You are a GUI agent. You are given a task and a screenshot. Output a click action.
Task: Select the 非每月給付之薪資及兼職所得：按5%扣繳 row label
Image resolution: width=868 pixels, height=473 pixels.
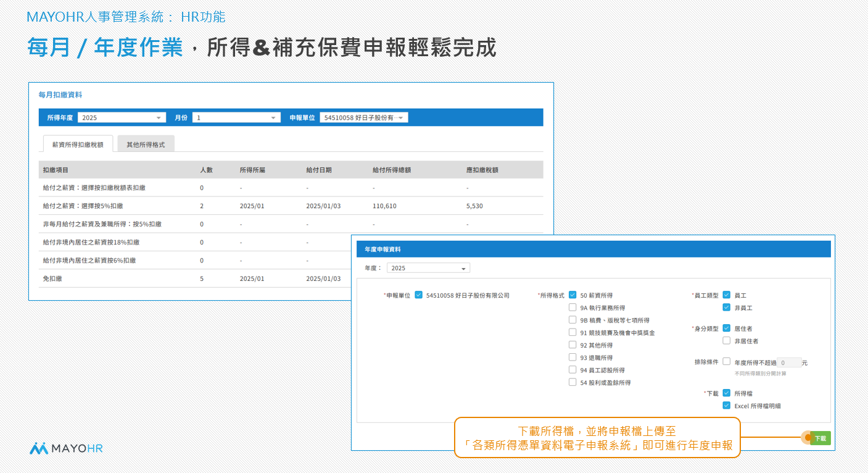click(x=102, y=224)
